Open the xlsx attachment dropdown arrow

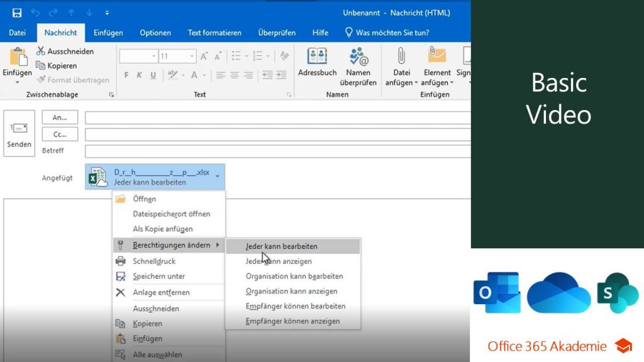point(218,177)
